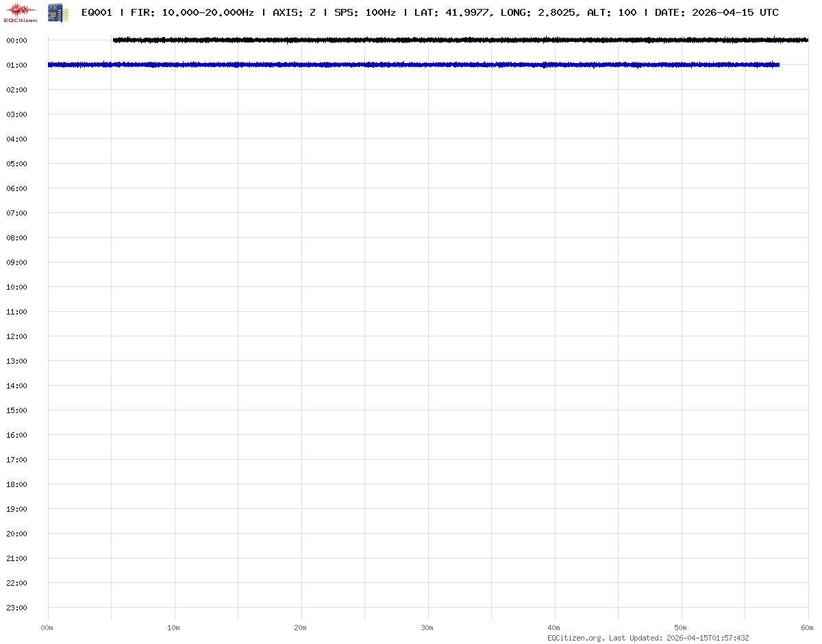Image resolution: width=822 pixels, height=644 pixels.
Task: Click the EQ001 station name in header
Action: pos(97,12)
